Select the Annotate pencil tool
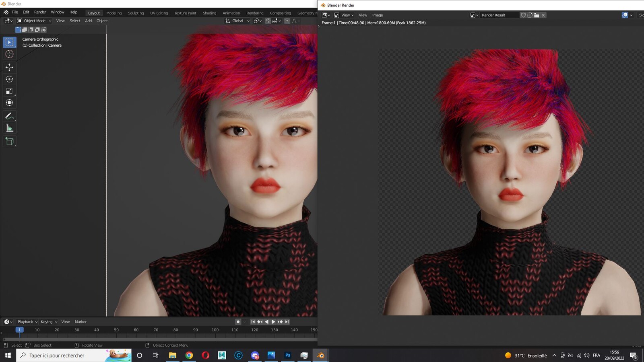Screen dimensions: 644x362 point(9,116)
